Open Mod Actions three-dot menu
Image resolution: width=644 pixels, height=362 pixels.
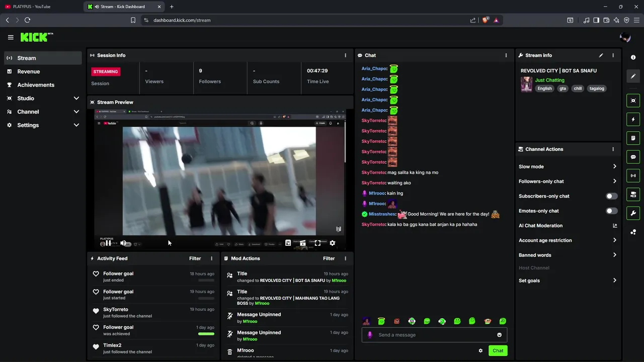[345, 258]
